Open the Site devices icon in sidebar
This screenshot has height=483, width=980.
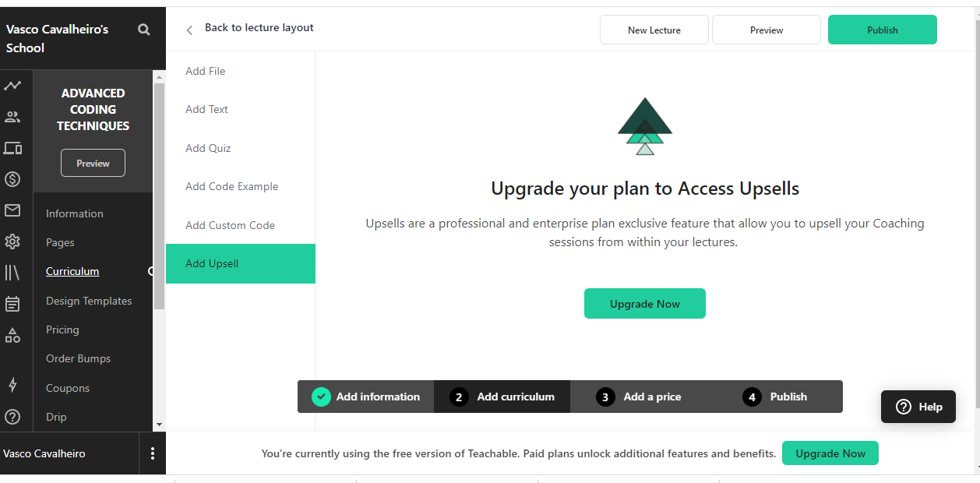pyautogui.click(x=12, y=148)
